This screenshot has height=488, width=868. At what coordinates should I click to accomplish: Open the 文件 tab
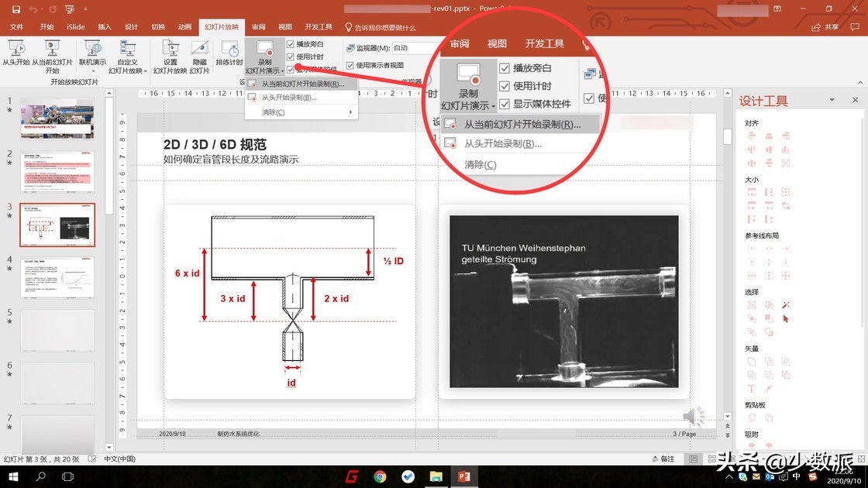pyautogui.click(x=16, y=27)
